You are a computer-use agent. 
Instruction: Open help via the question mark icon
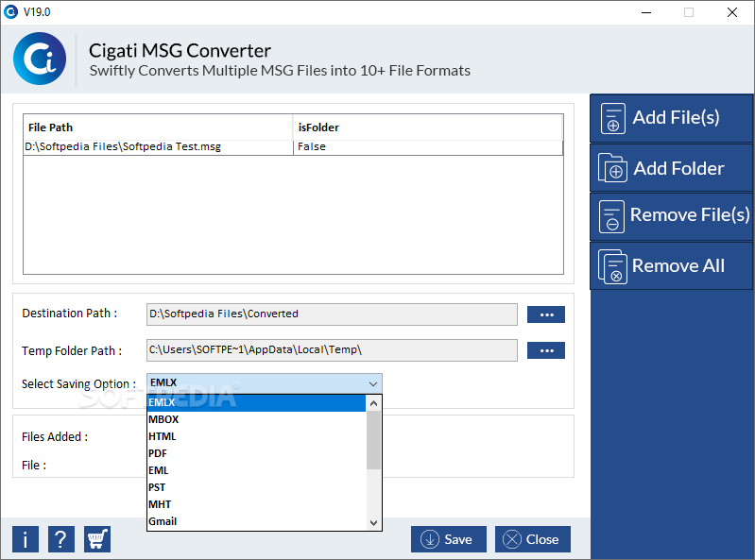click(x=61, y=539)
